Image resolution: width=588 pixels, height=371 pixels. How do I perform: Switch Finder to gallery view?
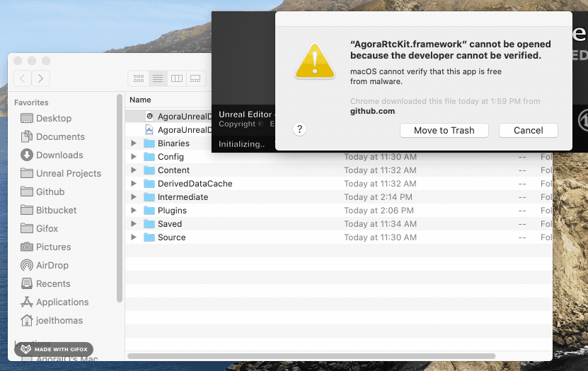pos(195,78)
